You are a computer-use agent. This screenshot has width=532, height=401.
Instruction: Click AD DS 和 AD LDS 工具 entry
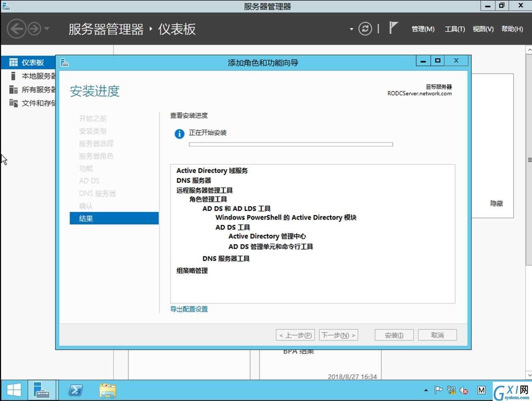pyautogui.click(x=236, y=209)
